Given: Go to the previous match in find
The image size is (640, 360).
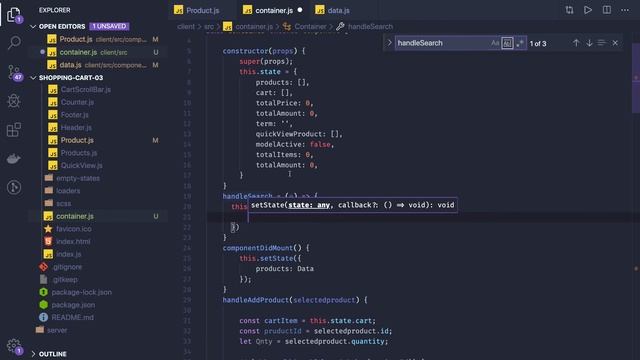Looking at the screenshot, I should point(576,43).
